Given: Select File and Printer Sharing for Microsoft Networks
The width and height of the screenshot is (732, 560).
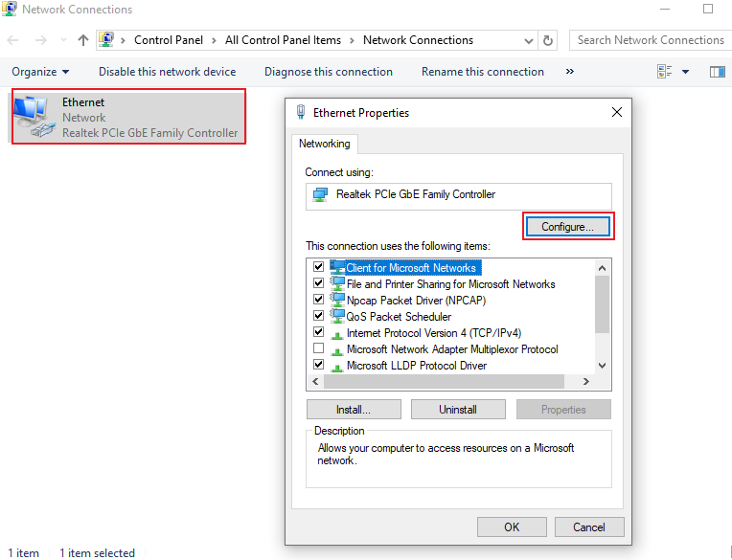Looking at the screenshot, I should [450, 284].
